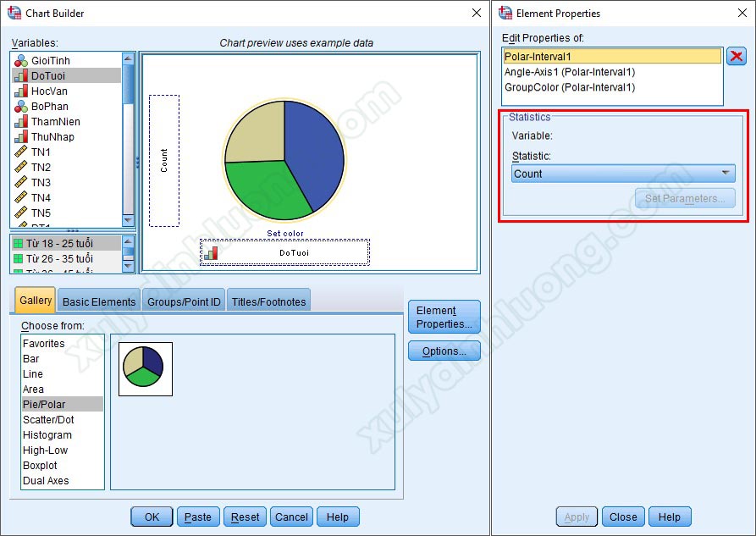Open the Groups/Point ID tab
The width and height of the screenshot is (756, 536).
pyautogui.click(x=184, y=301)
